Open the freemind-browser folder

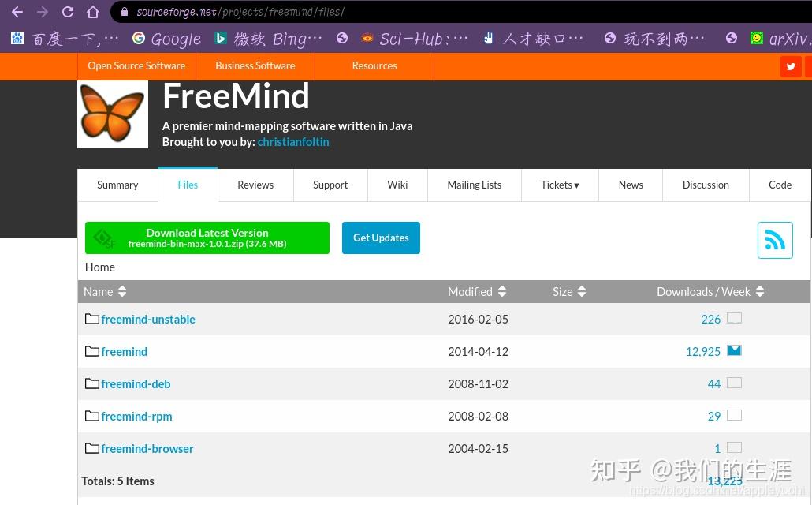(147, 449)
